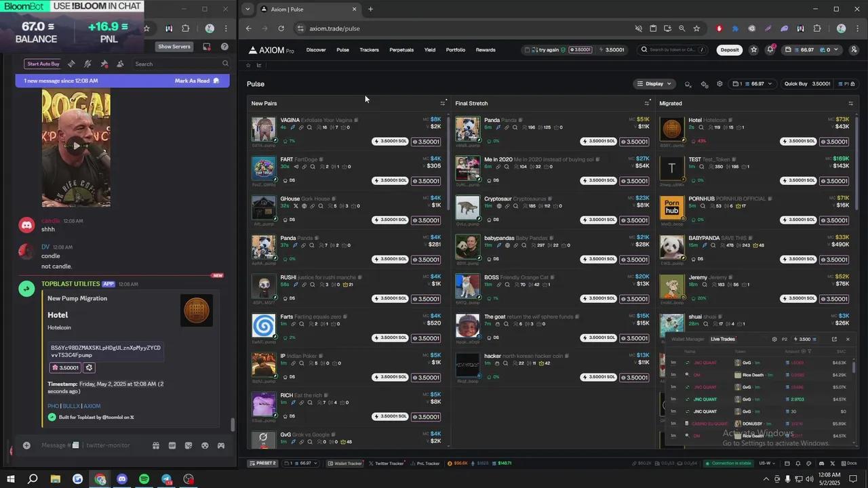
Task: Open the BULLX link in Hotel embed
Action: [71, 406]
